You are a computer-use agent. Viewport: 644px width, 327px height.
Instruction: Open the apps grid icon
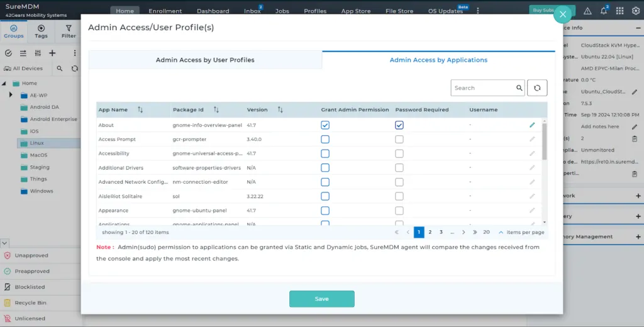(619, 11)
